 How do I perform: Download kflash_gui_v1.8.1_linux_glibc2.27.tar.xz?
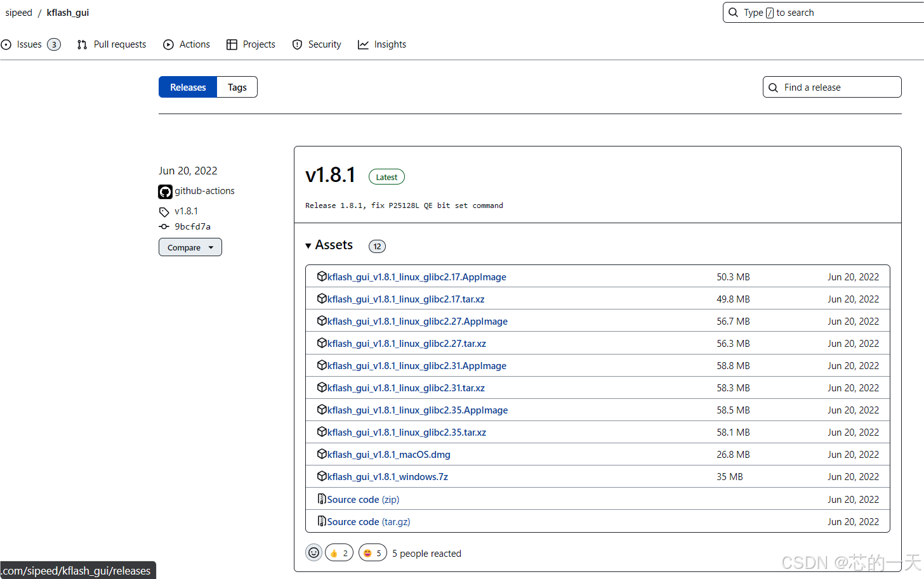[x=406, y=344]
